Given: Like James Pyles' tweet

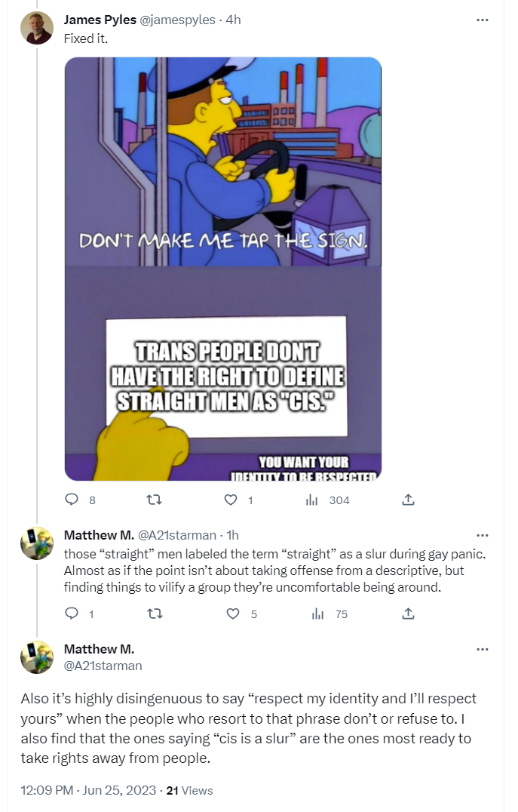Looking at the screenshot, I should (233, 500).
